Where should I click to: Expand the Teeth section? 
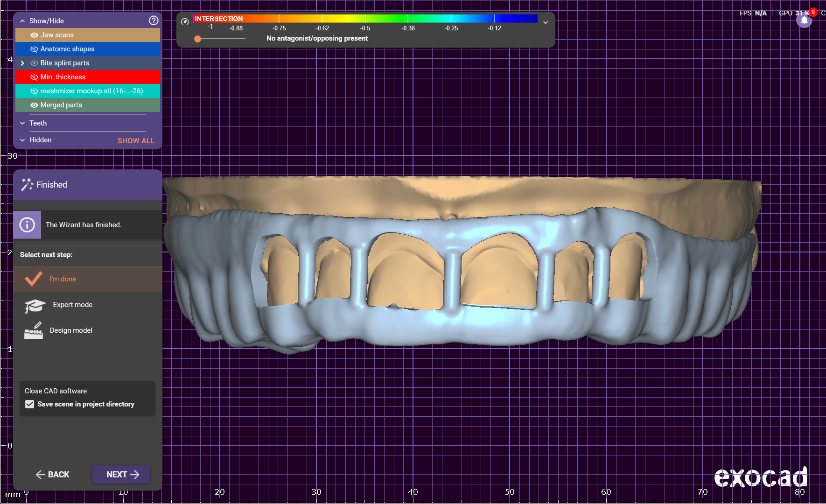click(x=22, y=123)
